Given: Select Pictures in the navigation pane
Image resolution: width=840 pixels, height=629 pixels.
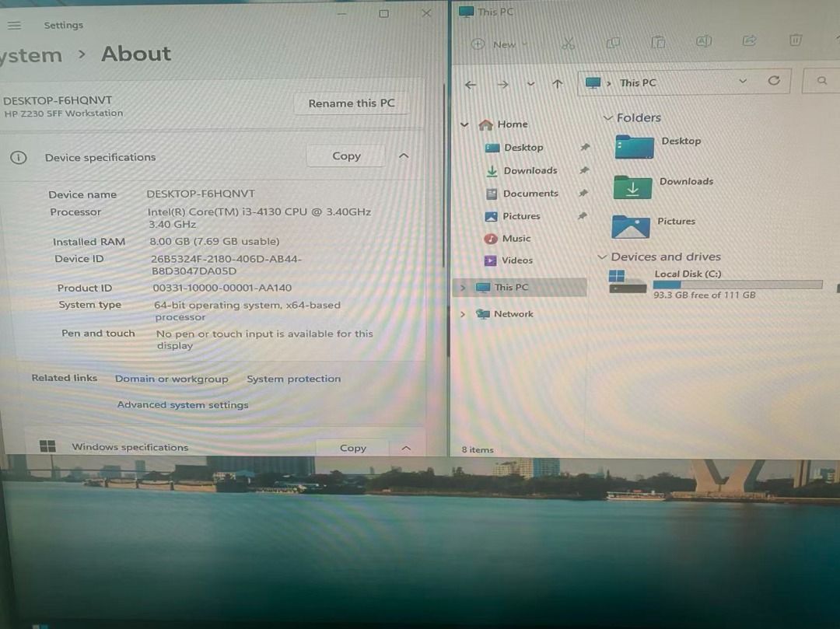Looking at the screenshot, I should 512,216.
